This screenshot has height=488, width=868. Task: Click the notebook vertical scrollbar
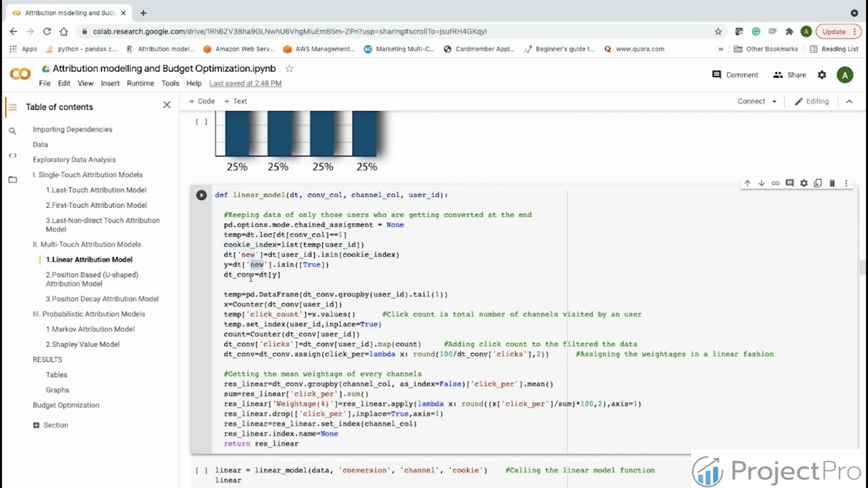click(863, 268)
